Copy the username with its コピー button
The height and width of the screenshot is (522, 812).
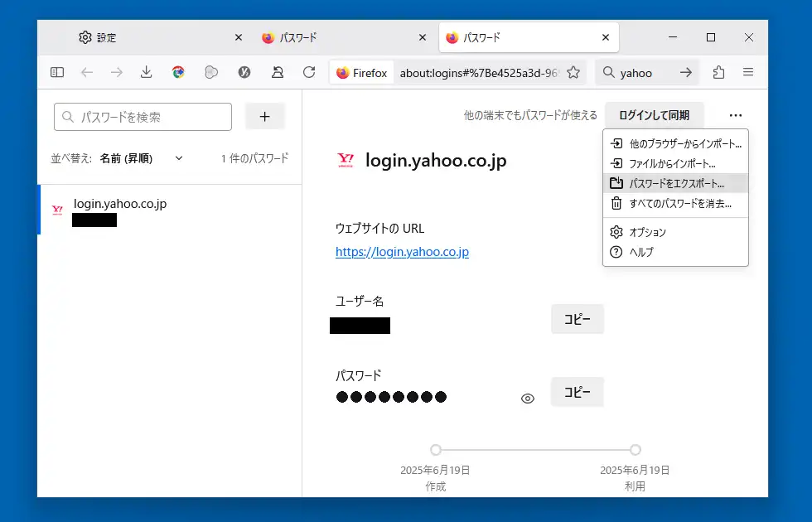[578, 319]
